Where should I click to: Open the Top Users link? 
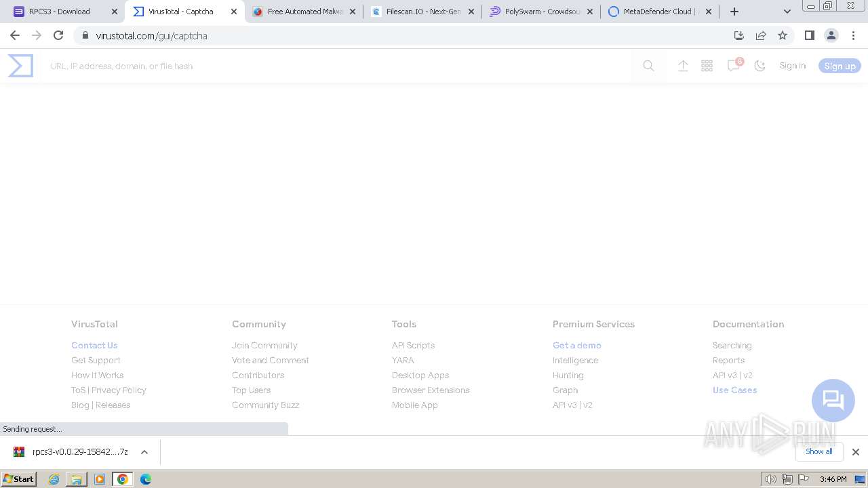pos(251,390)
